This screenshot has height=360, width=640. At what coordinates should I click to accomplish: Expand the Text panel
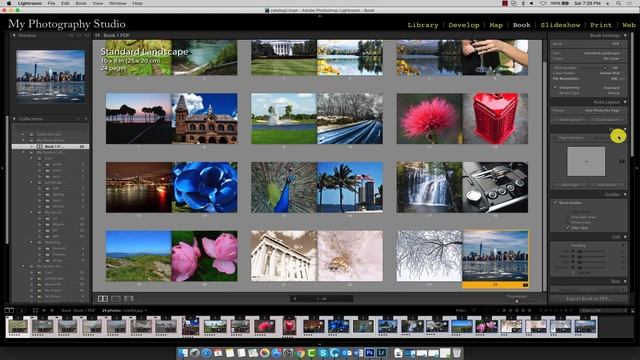point(625,281)
